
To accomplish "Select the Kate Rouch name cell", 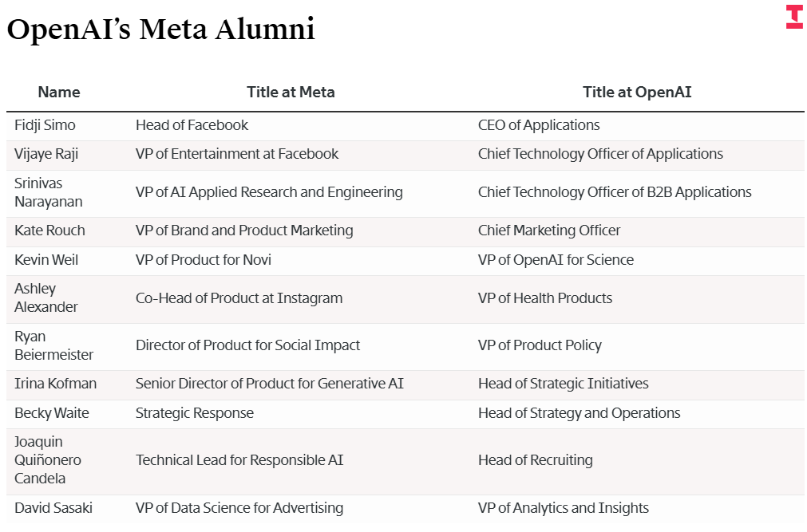I will click(x=49, y=231).
